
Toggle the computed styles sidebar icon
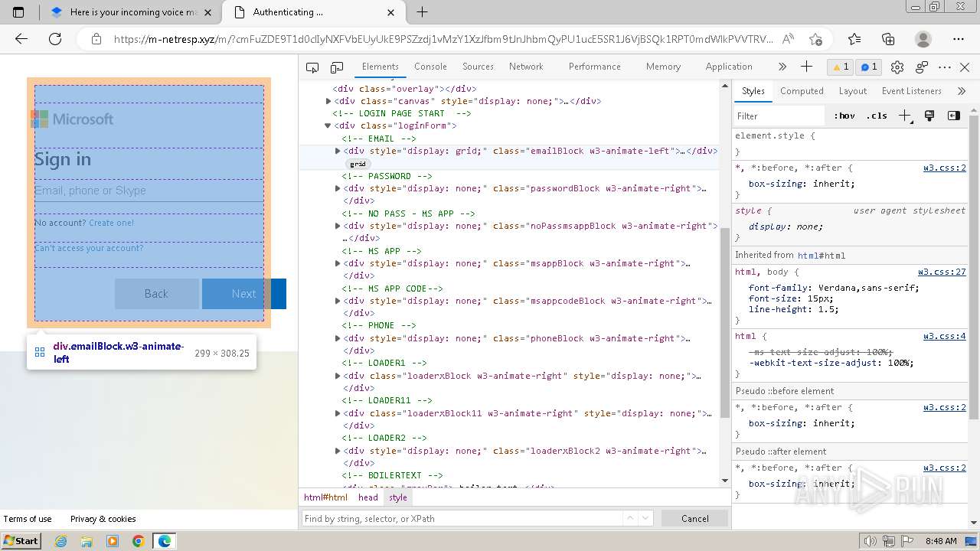point(954,116)
